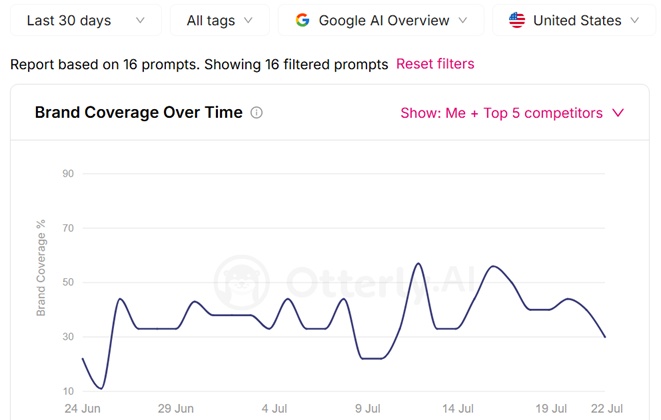The image size is (661, 420).
Task: Click the Google logo icon in the filter
Action: tap(302, 20)
